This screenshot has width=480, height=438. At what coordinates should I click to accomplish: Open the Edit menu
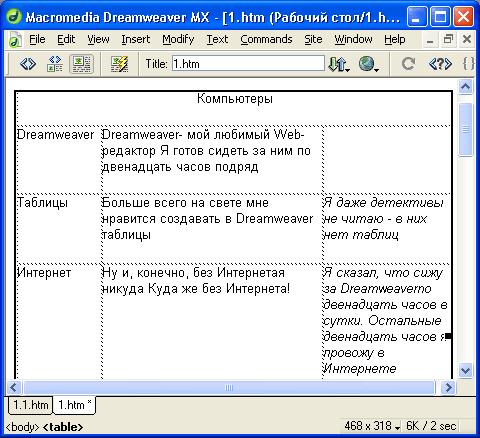[66, 39]
